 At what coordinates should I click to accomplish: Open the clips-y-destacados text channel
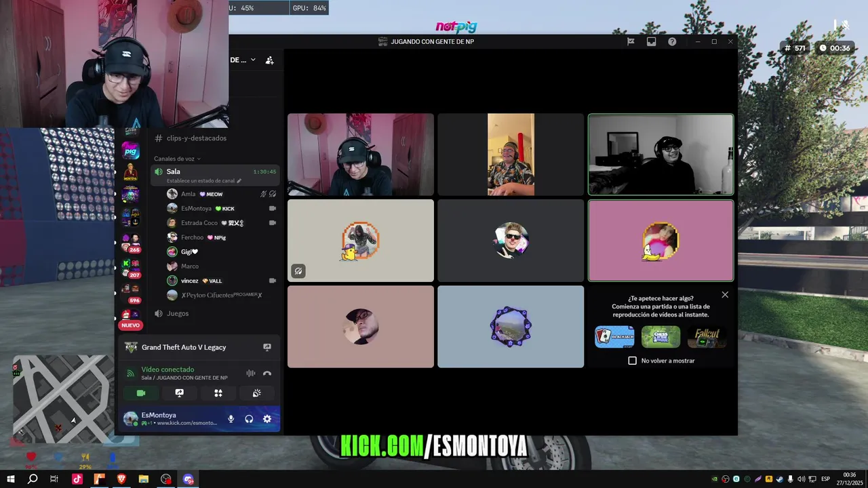tap(197, 138)
